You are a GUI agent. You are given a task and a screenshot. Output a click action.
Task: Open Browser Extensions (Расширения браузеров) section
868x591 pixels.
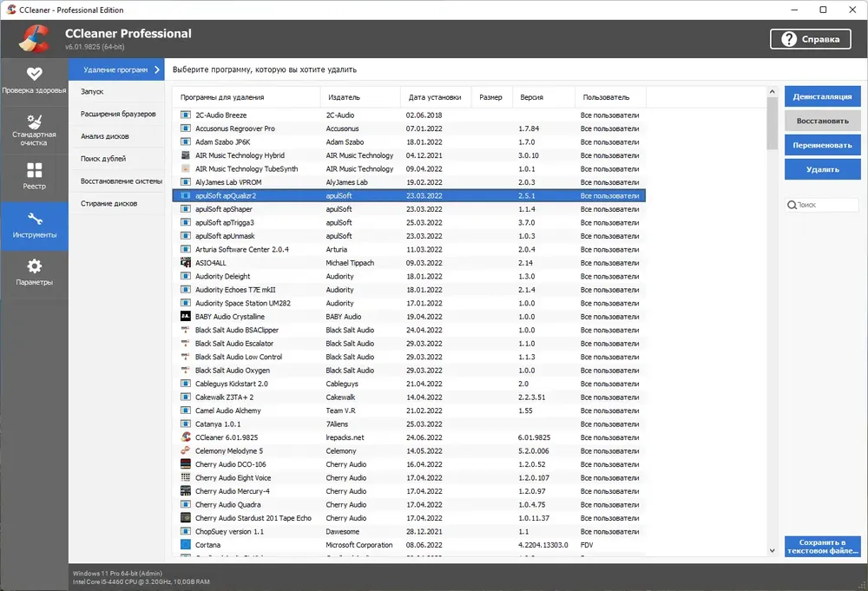tap(118, 114)
